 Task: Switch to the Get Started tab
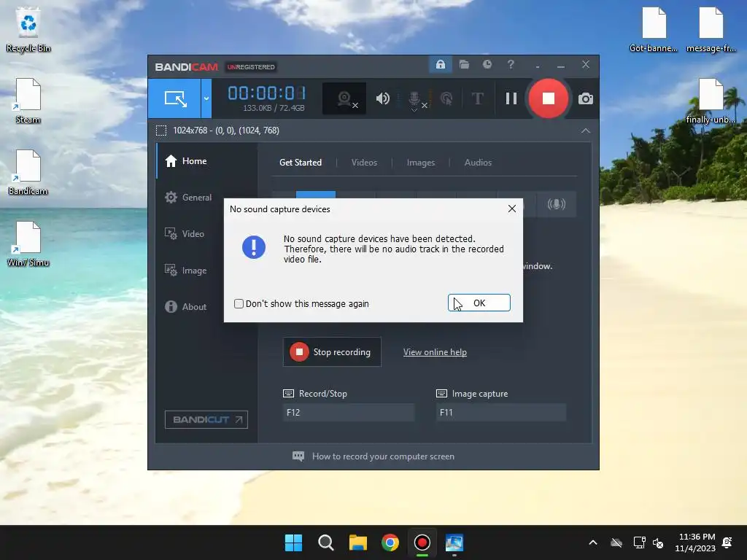click(300, 163)
